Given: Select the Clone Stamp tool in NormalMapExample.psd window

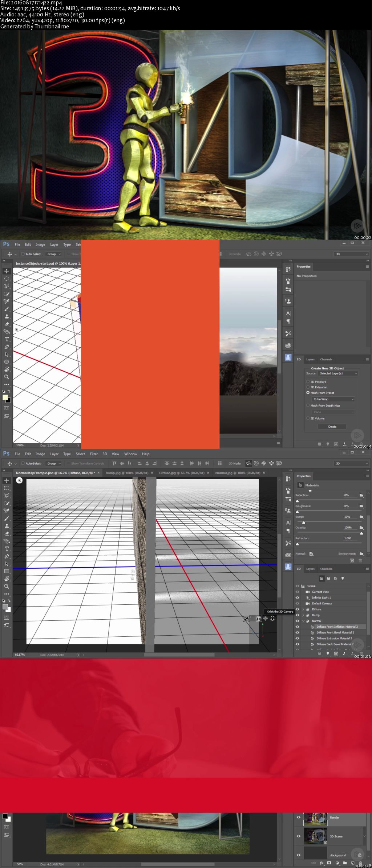Looking at the screenshot, I should tap(7, 526).
